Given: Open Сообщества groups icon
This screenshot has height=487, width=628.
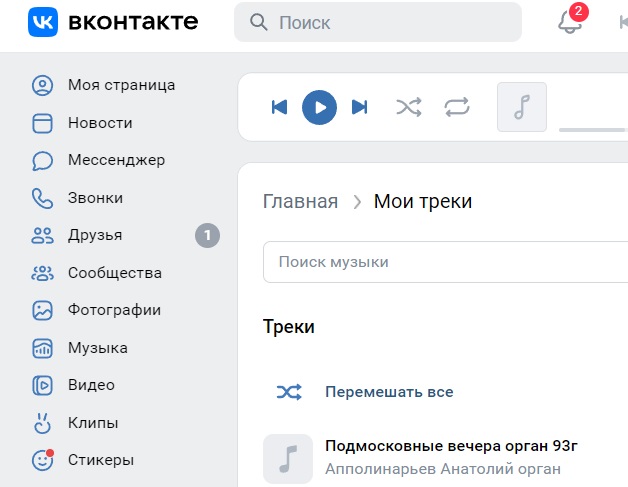Looking at the screenshot, I should click(x=42, y=273).
